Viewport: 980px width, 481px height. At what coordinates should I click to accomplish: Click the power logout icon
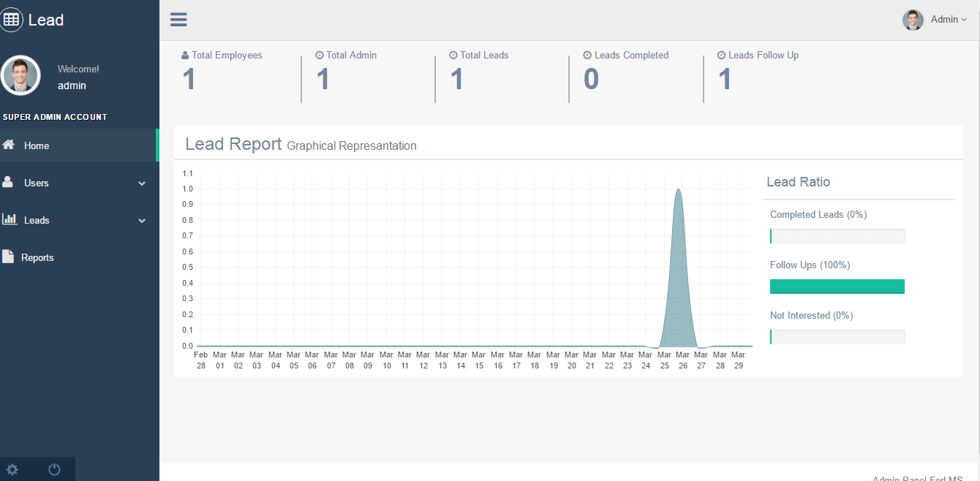tap(54, 469)
